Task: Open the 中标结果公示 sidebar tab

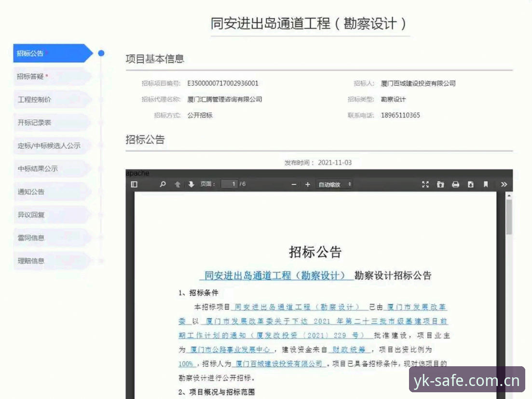Action: pos(53,169)
